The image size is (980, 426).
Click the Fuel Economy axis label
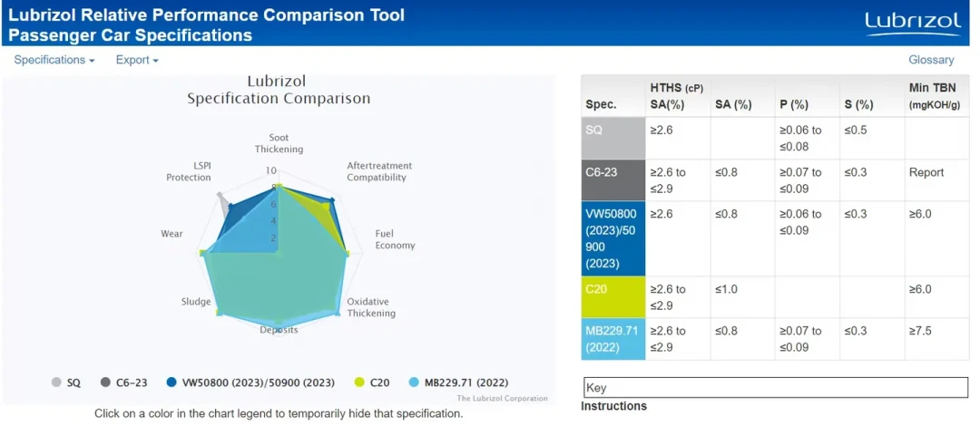tap(395, 239)
